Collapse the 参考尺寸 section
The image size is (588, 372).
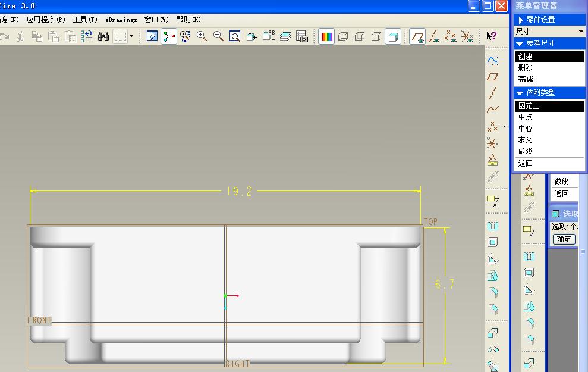(x=550, y=43)
